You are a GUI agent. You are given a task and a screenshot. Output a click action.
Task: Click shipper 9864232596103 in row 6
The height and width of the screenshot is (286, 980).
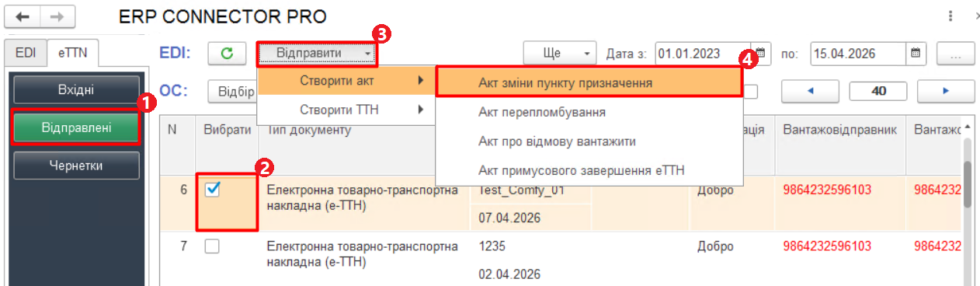coord(828,190)
